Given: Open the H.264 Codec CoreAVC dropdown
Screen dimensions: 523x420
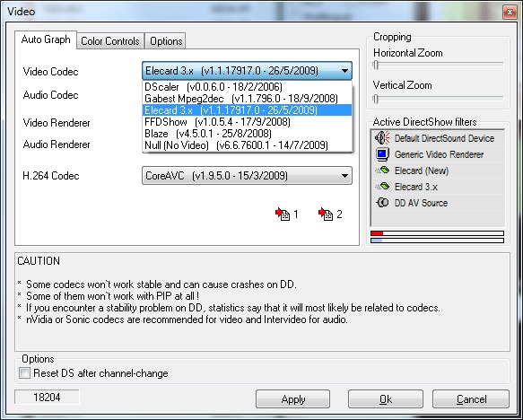Looking at the screenshot, I should tap(247, 176).
